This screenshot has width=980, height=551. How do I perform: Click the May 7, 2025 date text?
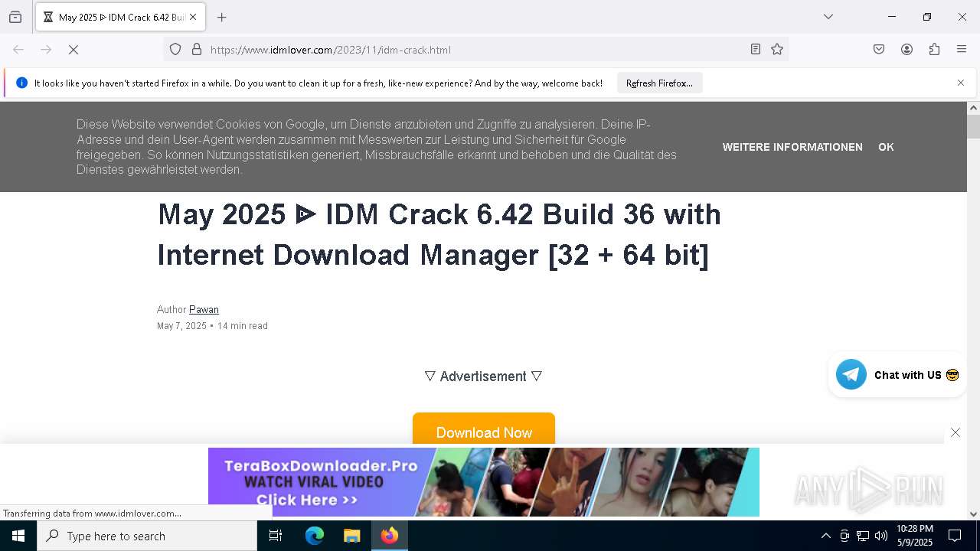pos(181,326)
